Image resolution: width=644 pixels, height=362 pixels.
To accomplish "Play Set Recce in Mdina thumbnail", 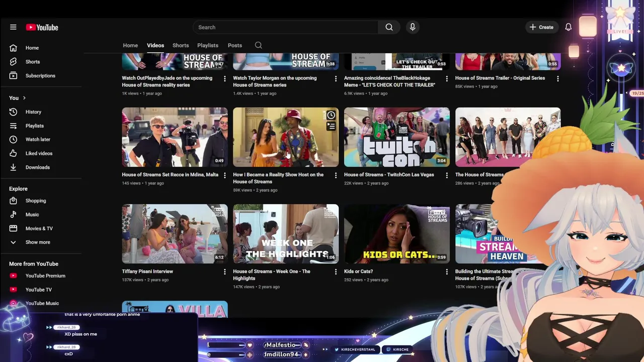I will coord(175,137).
